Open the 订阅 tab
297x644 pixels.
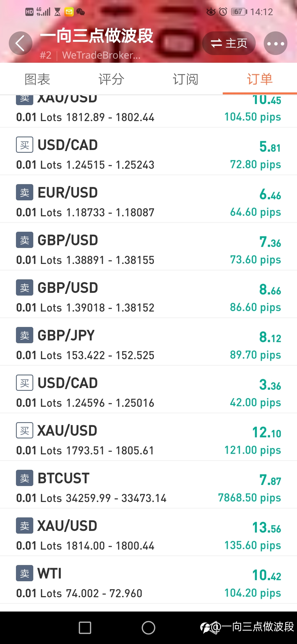pos(186,79)
